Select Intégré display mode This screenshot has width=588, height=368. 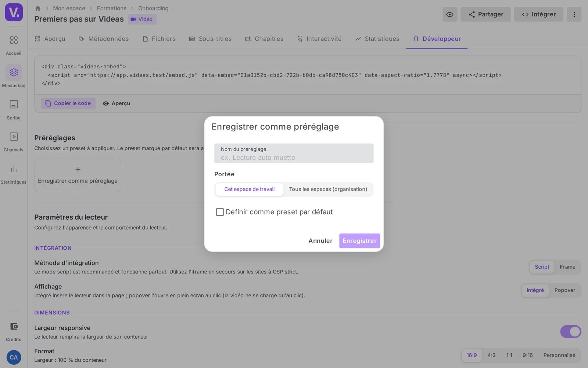[x=535, y=290]
